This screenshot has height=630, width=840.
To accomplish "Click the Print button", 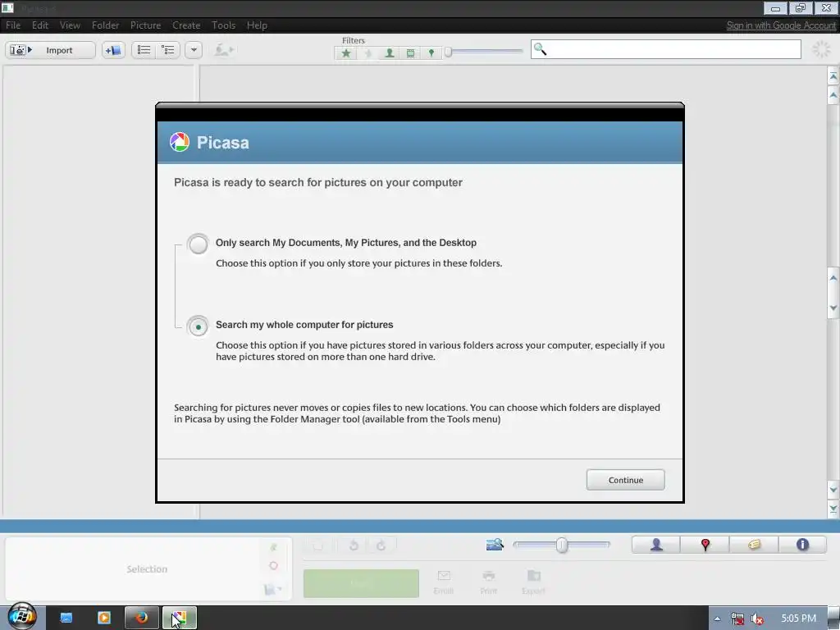I will coord(489,582).
